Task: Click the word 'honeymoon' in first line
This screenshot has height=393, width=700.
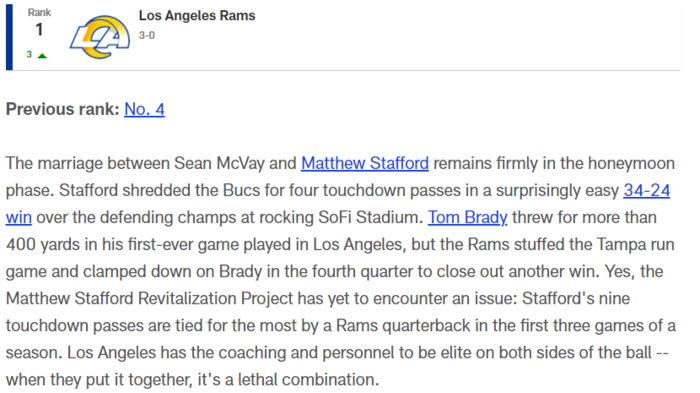Action: pyautogui.click(x=631, y=163)
